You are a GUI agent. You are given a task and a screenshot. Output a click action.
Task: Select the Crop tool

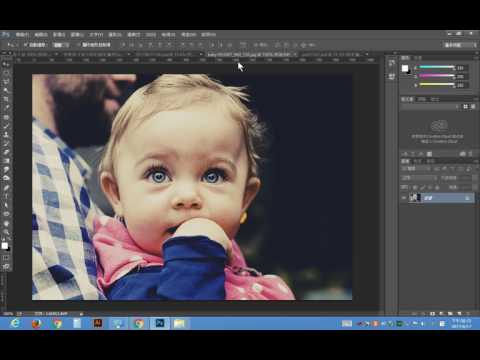coord(6,99)
